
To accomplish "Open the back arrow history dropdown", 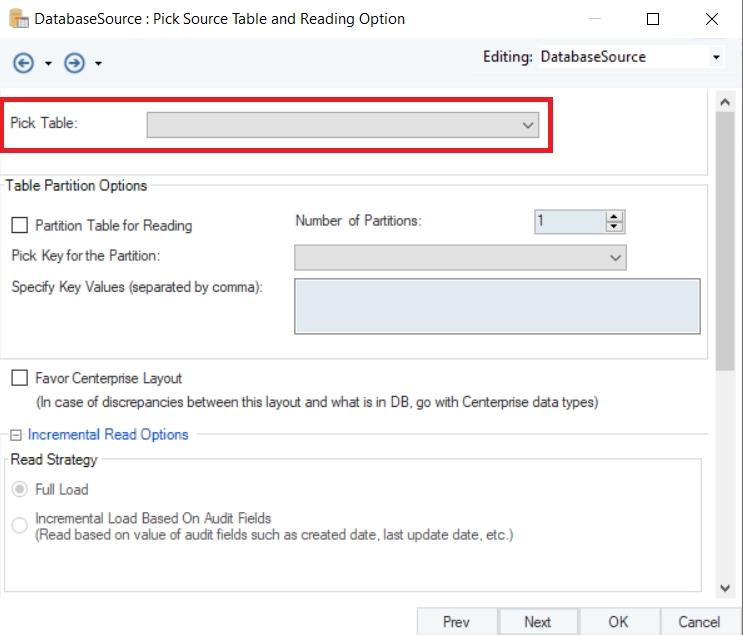I will coord(48,64).
